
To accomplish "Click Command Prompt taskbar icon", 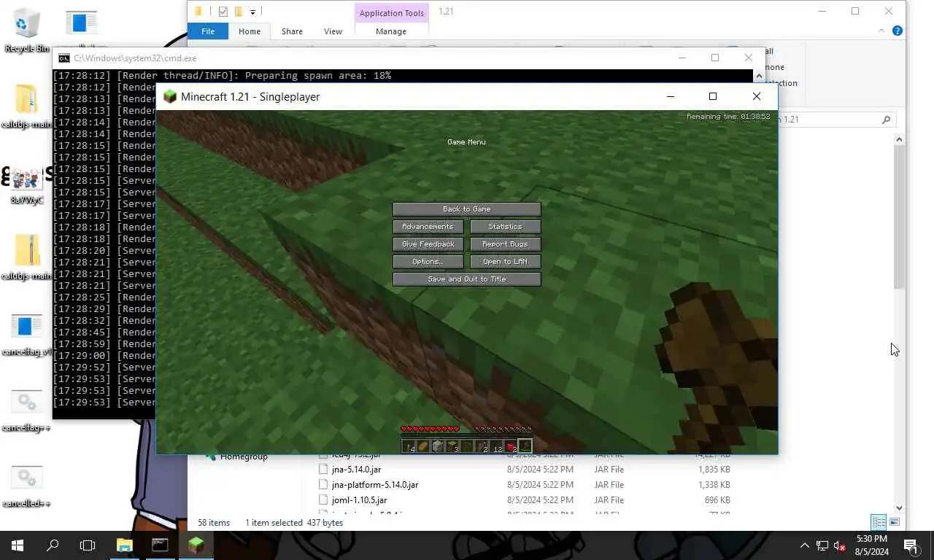I will pos(160,545).
